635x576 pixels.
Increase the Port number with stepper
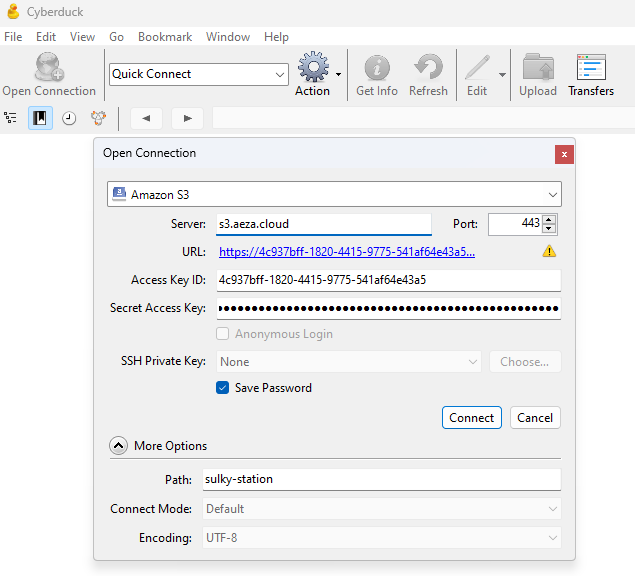point(549,220)
